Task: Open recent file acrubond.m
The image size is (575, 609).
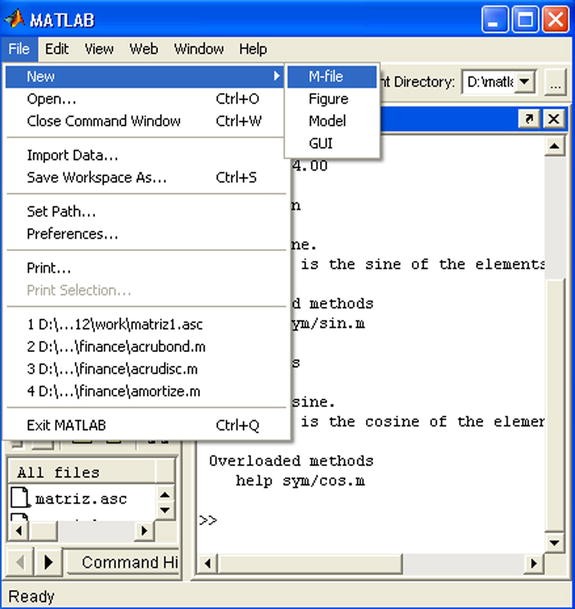Action: click(145, 347)
